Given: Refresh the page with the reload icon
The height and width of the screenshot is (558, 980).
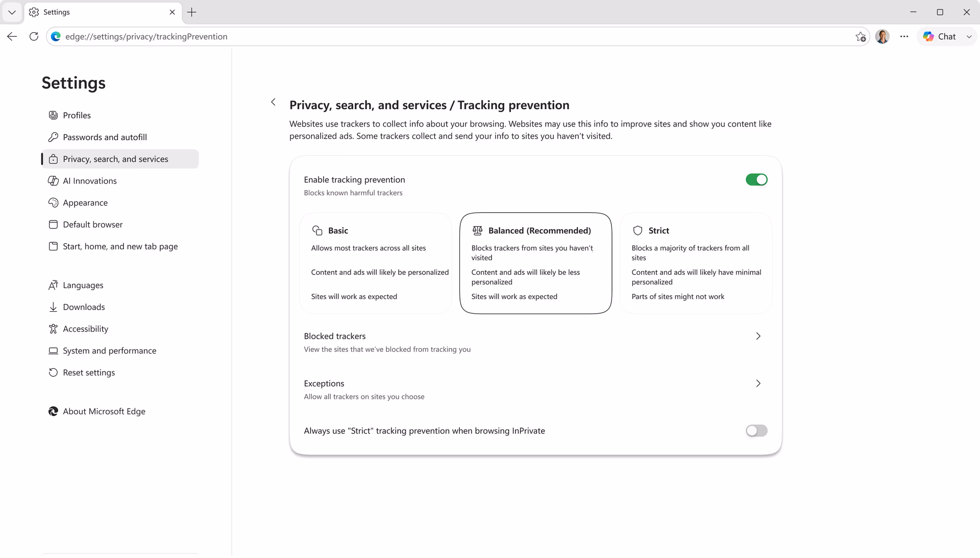Looking at the screenshot, I should coord(34,37).
